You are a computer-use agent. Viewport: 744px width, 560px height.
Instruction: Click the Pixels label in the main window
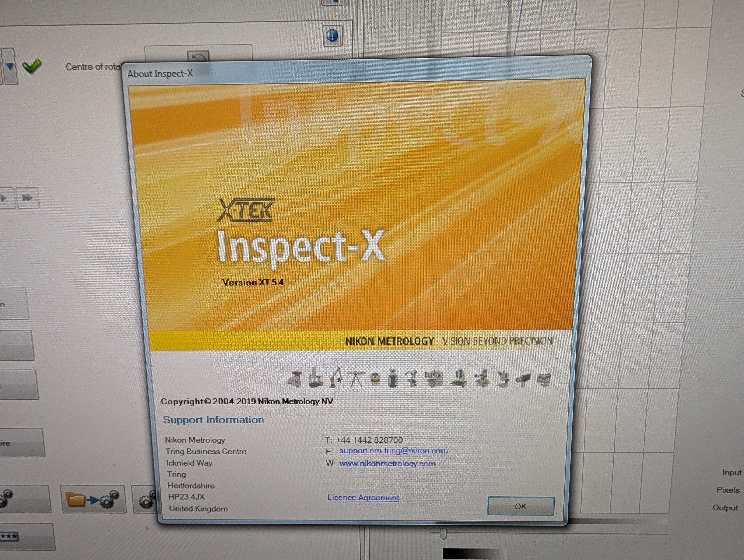pyautogui.click(x=728, y=490)
